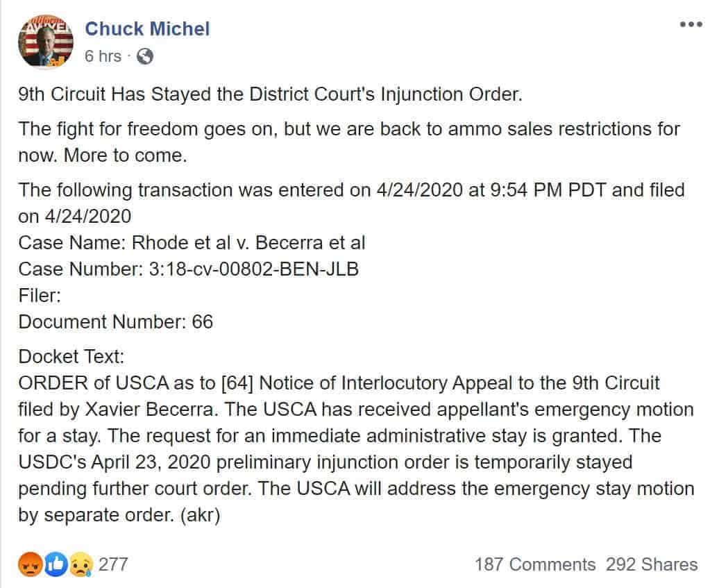The height and width of the screenshot is (588, 710).
Task: Click the 9th Circuit Has Stayed headline
Action: tap(270, 94)
